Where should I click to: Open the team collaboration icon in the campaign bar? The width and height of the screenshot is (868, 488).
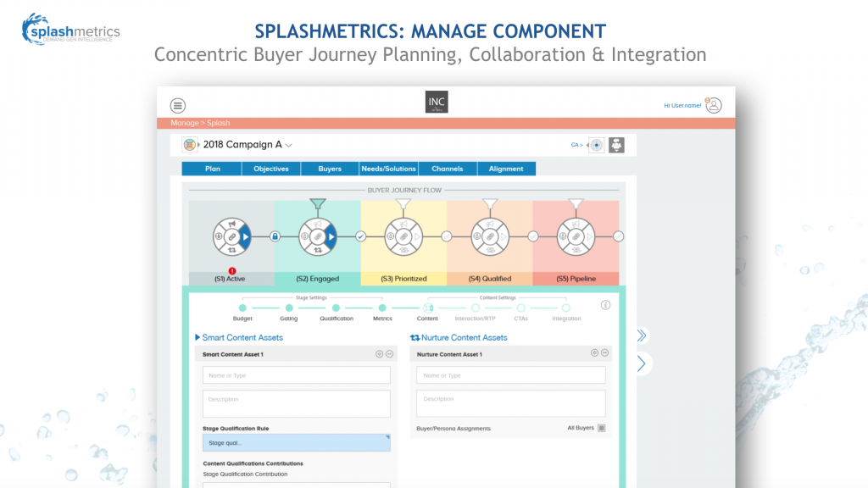click(616, 145)
